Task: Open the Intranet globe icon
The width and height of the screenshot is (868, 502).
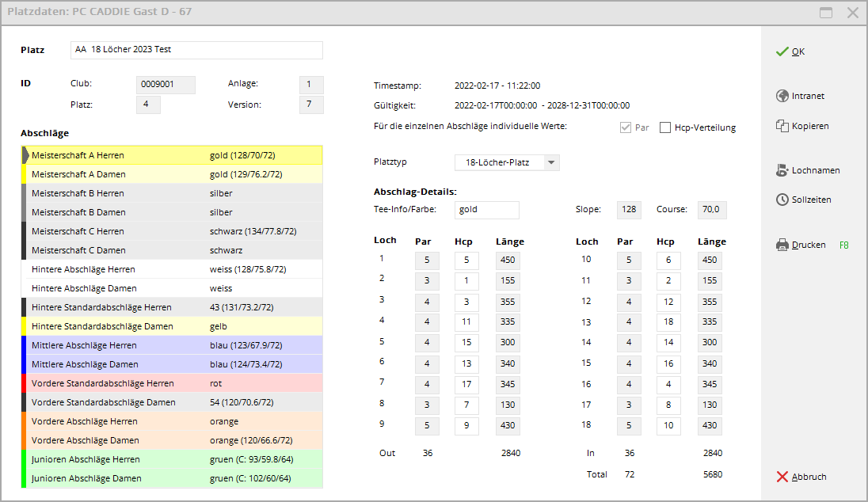Action: pos(782,96)
